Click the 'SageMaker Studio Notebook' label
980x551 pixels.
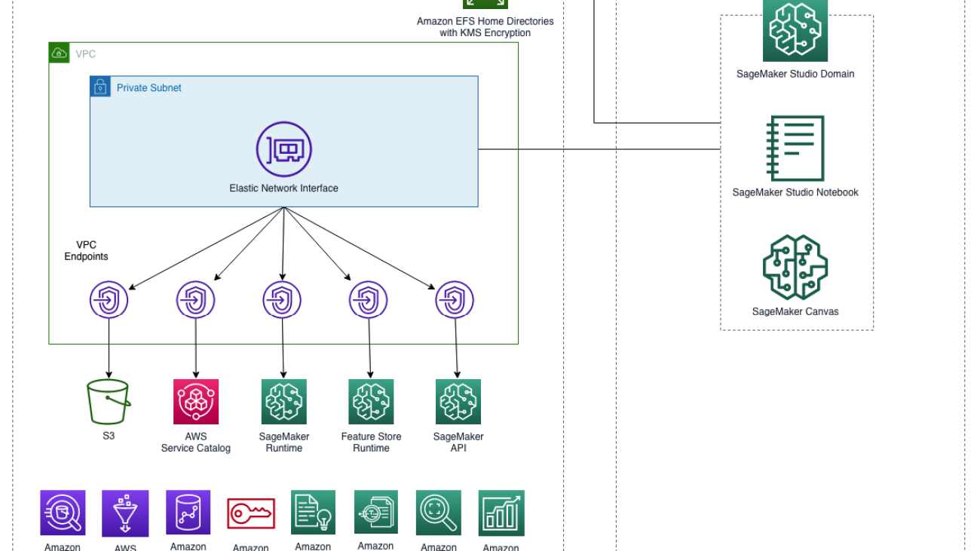click(x=795, y=192)
